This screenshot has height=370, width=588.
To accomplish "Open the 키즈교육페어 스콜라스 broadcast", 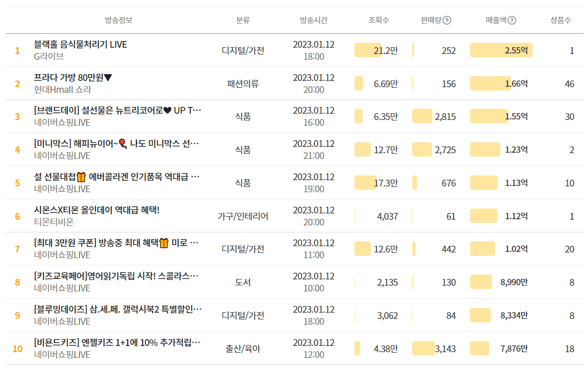I will [x=117, y=276].
